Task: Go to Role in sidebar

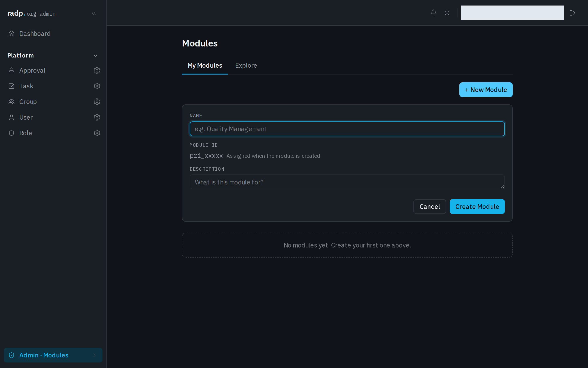Action: tap(25, 133)
